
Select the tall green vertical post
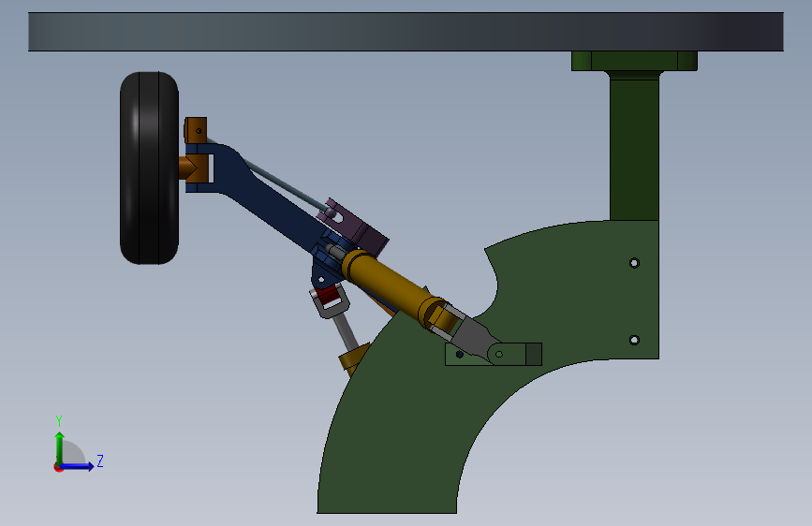click(634, 148)
